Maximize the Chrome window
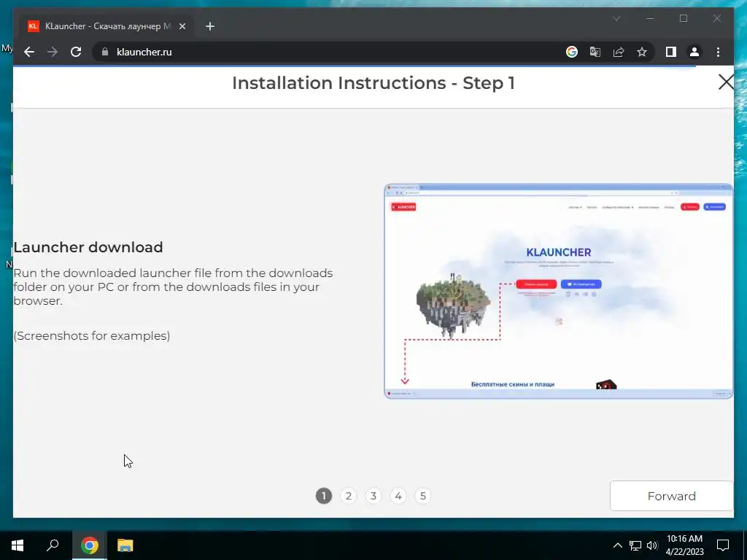The height and width of the screenshot is (560, 747). coord(683,18)
